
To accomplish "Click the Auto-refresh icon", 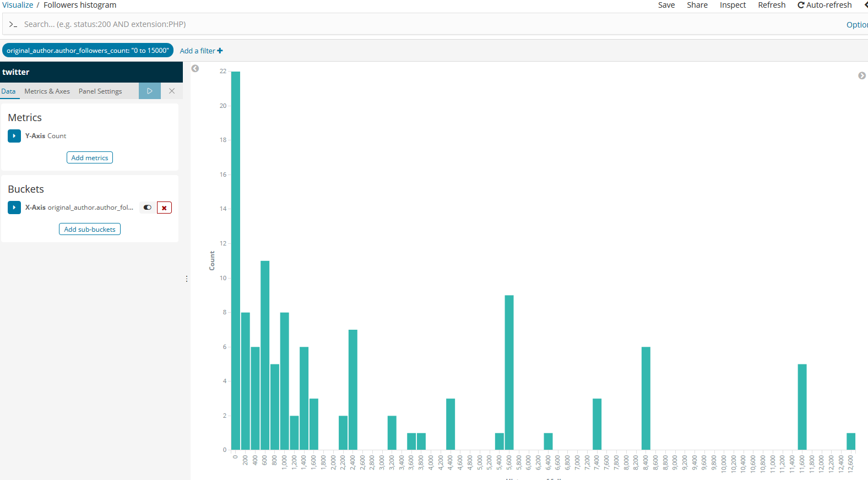I will coord(801,5).
